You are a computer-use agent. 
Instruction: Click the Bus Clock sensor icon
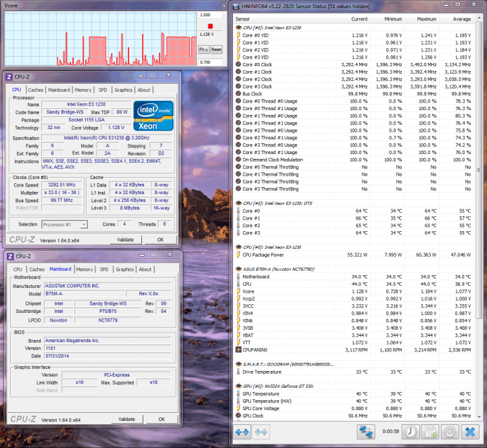(238, 93)
